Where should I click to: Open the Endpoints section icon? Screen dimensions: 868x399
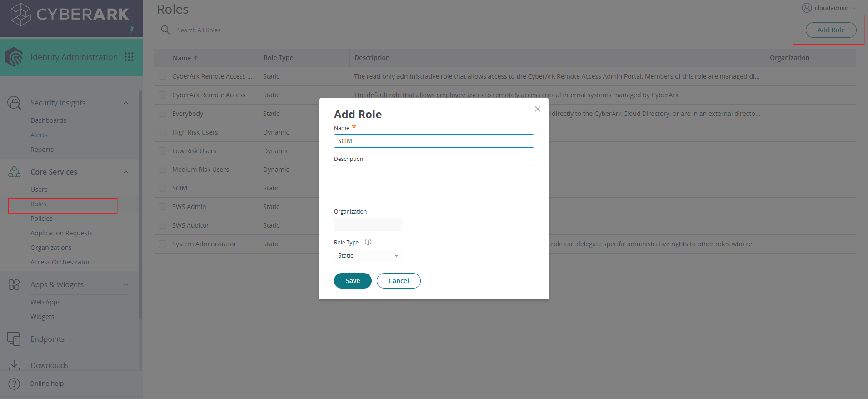click(14, 339)
